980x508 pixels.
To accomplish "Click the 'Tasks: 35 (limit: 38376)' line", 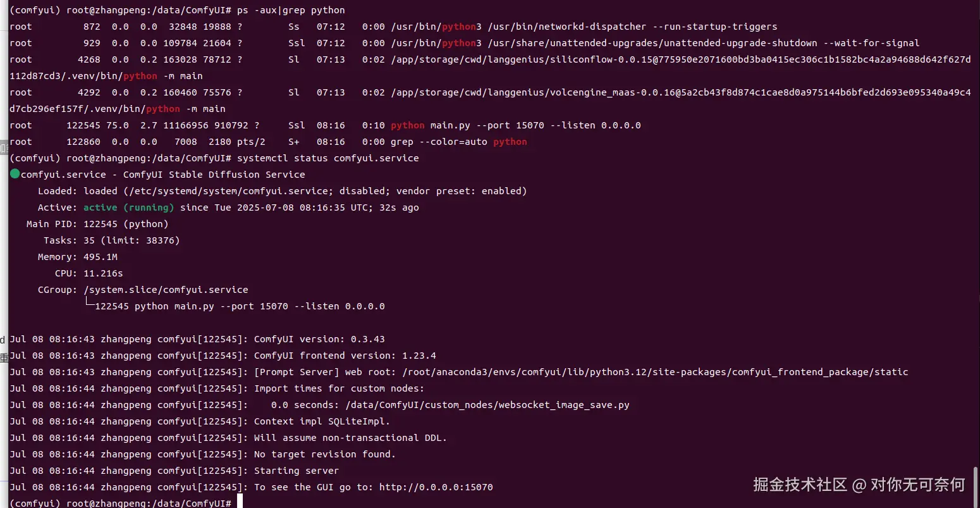I will click(x=112, y=240).
